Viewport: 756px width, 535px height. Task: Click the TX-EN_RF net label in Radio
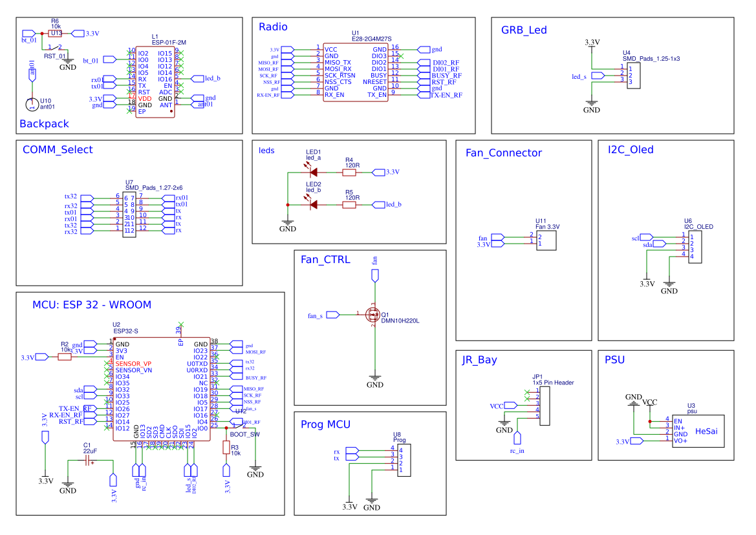pyautogui.click(x=447, y=95)
